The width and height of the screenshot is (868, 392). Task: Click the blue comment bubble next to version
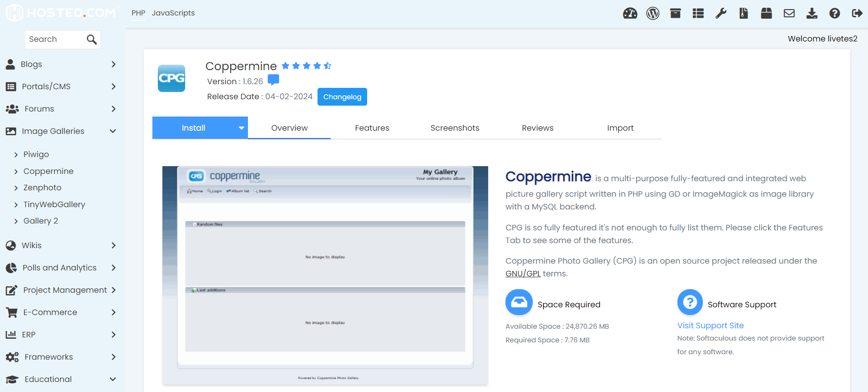coord(273,80)
